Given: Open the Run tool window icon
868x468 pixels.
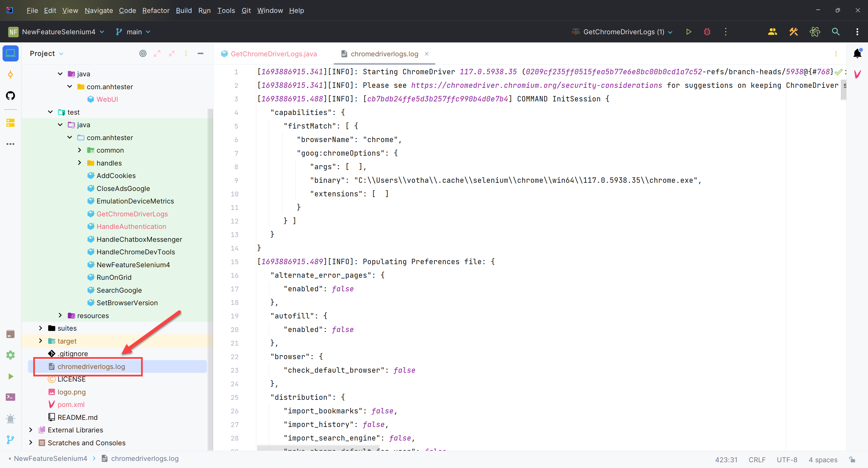Looking at the screenshot, I should [11, 376].
